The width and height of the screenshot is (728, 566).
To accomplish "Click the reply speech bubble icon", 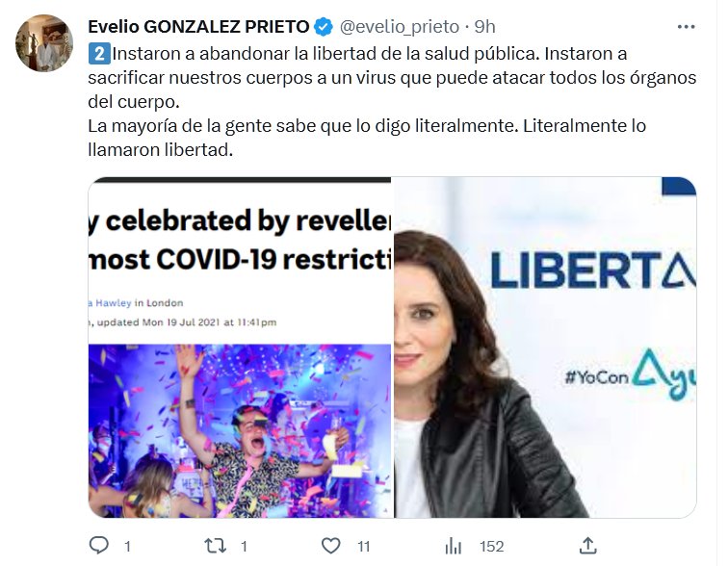I will [x=98, y=545].
